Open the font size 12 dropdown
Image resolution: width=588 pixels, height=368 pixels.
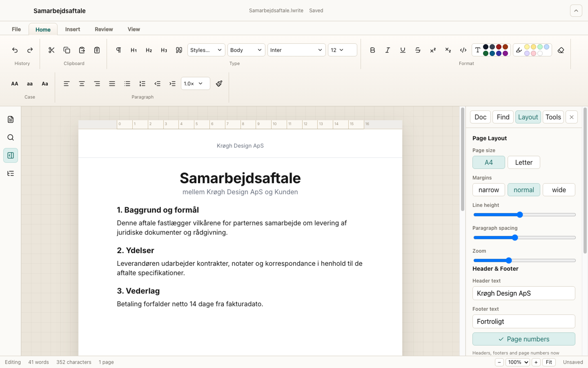coord(342,50)
